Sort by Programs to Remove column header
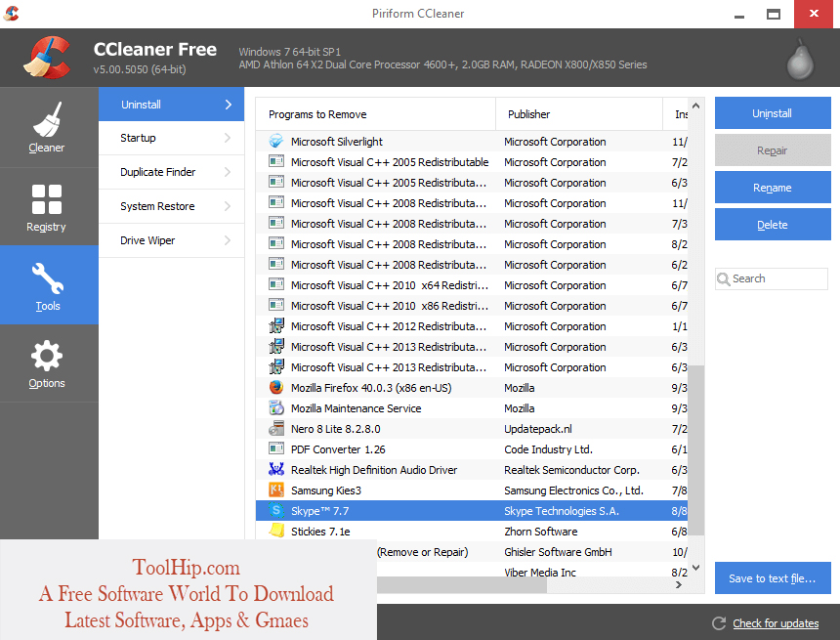The image size is (840, 640). pyautogui.click(x=376, y=114)
